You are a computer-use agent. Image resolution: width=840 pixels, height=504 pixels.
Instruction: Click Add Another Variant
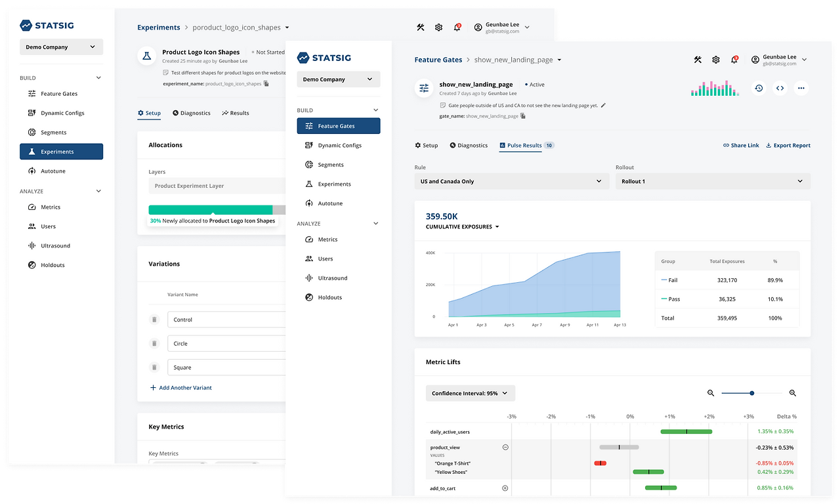(x=181, y=388)
